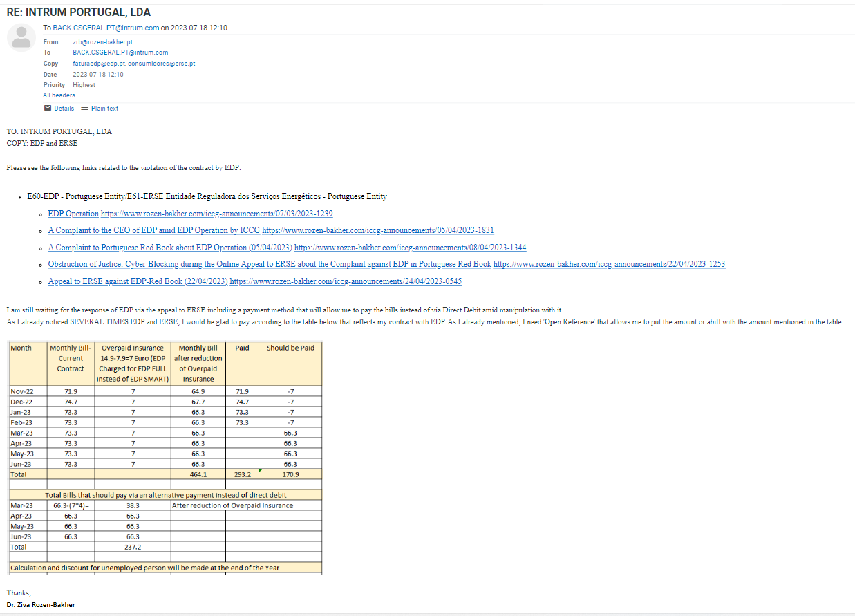Click the COPY: EDP and ERSE line
Image resolution: width=855 pixels, height=616 pixels.
click(42, 143)
